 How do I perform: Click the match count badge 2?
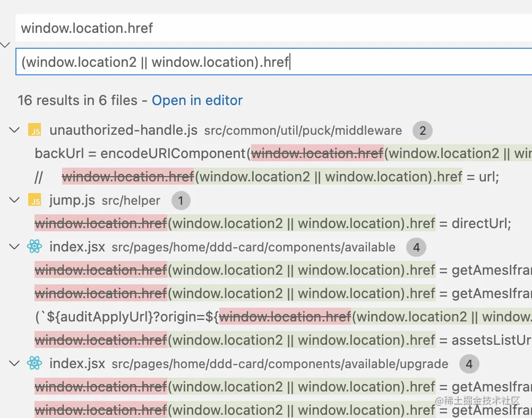(x=423, y=130)
